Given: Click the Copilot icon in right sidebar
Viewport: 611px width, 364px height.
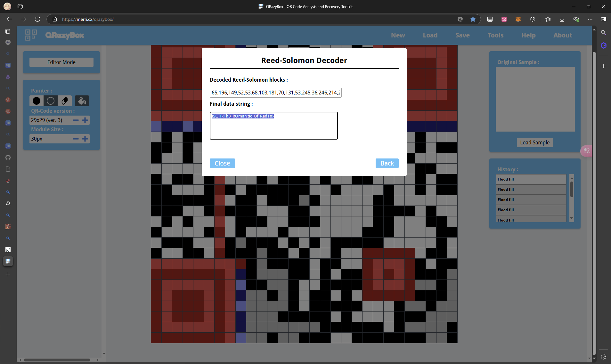Looking at the screenshot, I should (604, 45).
